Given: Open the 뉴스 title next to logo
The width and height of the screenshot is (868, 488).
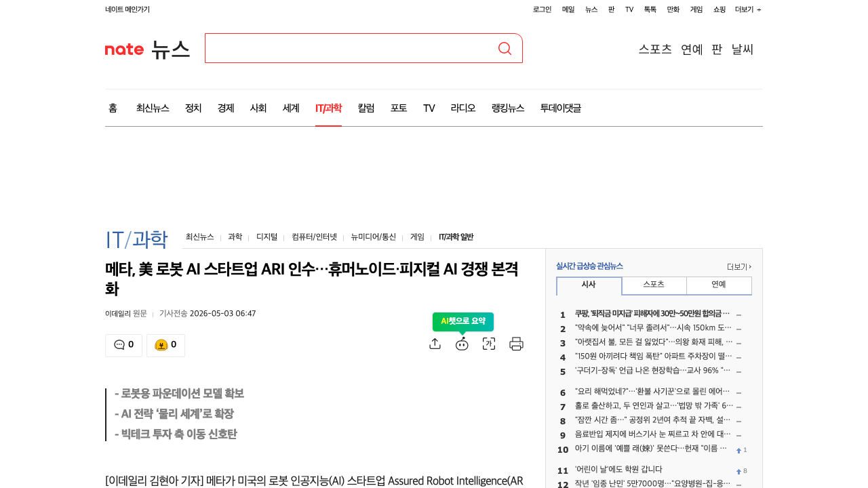Looking at the screenshot, I should (x=170, y=49).
